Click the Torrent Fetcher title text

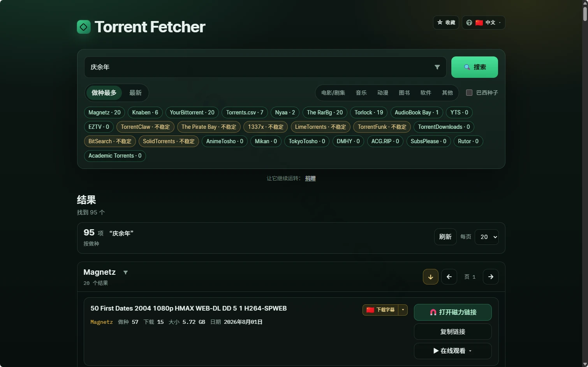(x=150, y=27)
